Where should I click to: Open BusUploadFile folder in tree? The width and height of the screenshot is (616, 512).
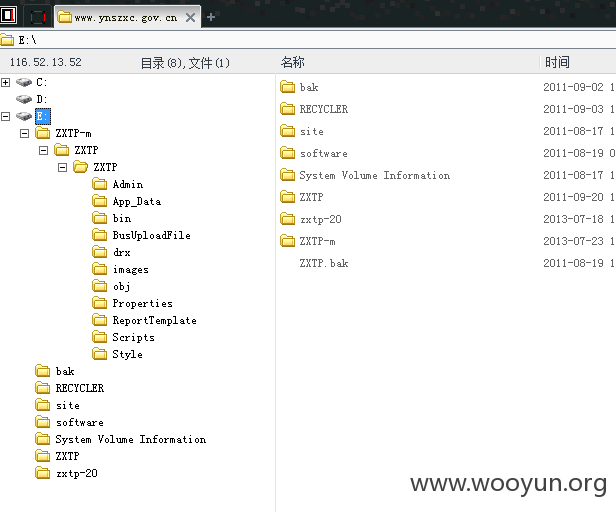151,235
